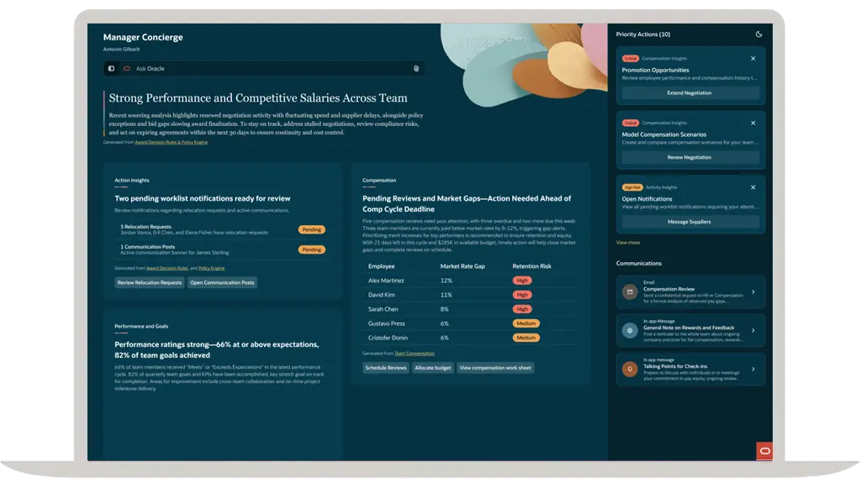Viewport: 861px width, 504px height.
Task: Select the Sarah Chen employee row
Action: (471, 309)
